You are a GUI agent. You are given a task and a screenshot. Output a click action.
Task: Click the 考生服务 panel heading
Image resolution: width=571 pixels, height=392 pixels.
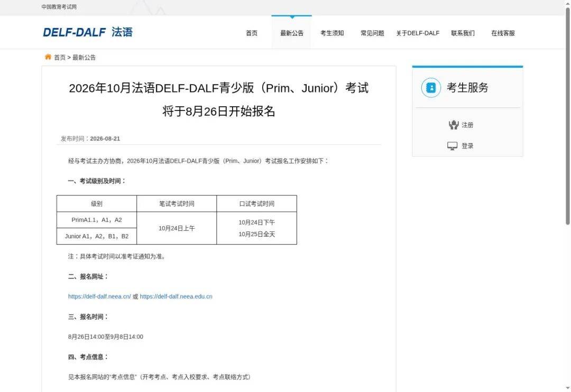coord(467,88)
